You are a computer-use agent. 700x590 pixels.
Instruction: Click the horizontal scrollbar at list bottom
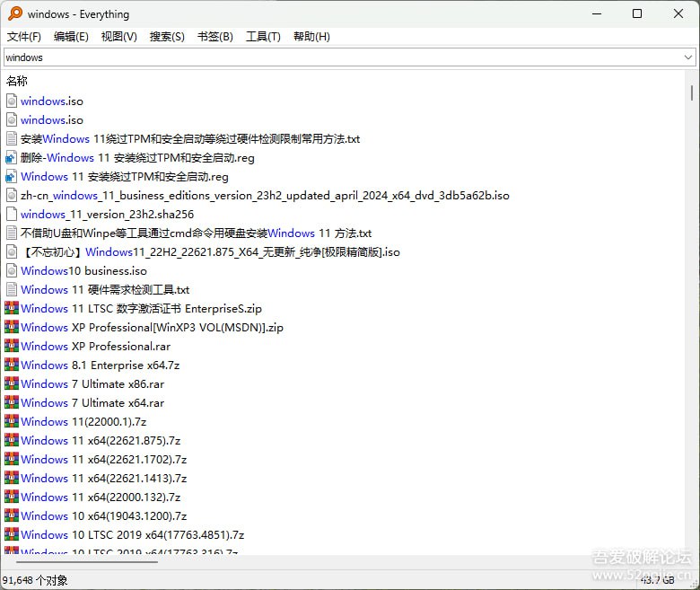coord(81,562)
